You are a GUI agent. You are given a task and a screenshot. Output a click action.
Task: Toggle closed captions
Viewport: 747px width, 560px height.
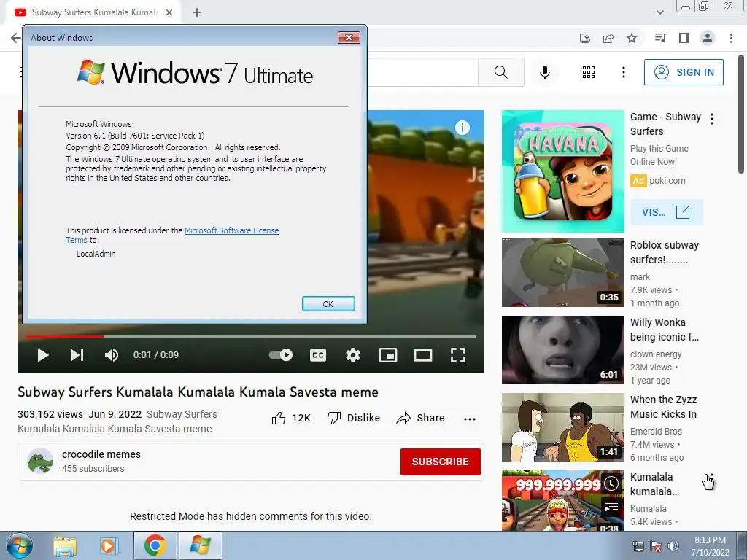(x=318, y=355)
